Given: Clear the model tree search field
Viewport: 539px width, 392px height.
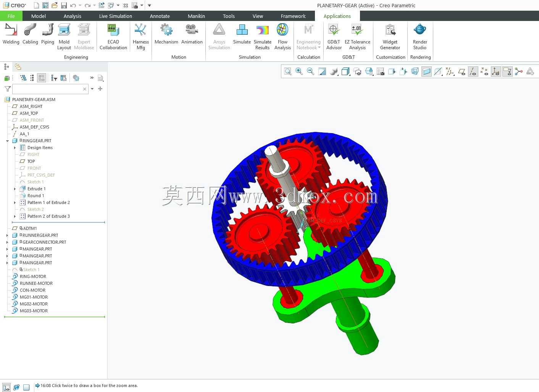Looking at the screenshot, I should (85, 89).
